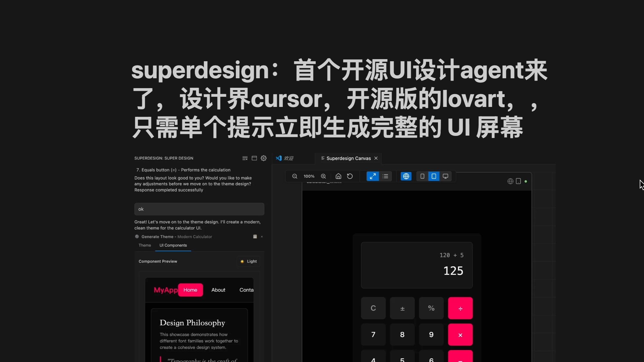644x362 pixels.
Task: Select mobile viewport size
Action: click(422, 176)
